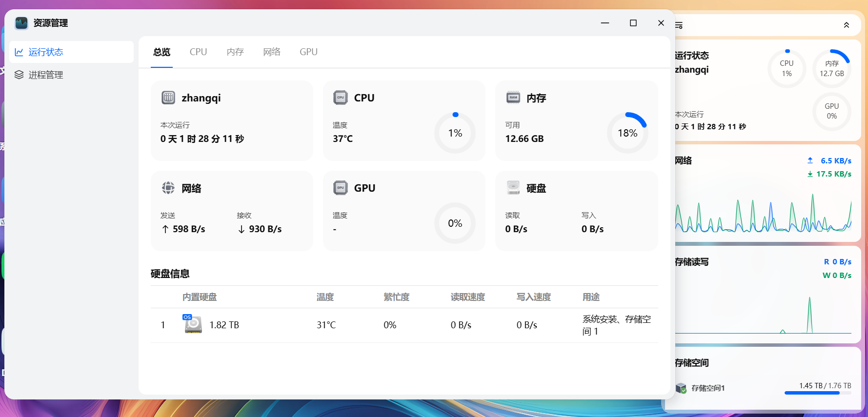Image resolution: width=868 pixels, height=417 pixels.
Task: Click the upload arrow before 598 B/s
Action: tap(165, 229)
